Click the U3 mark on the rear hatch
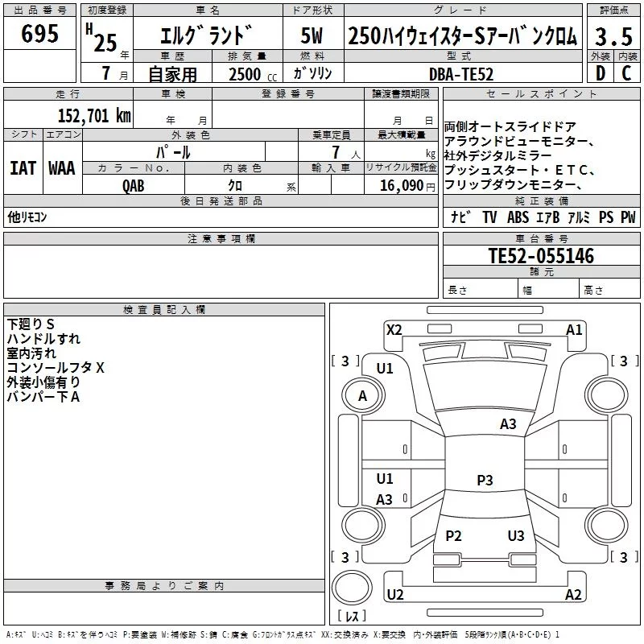The width and height of the screenshot is (644, 644). (516, 535)
